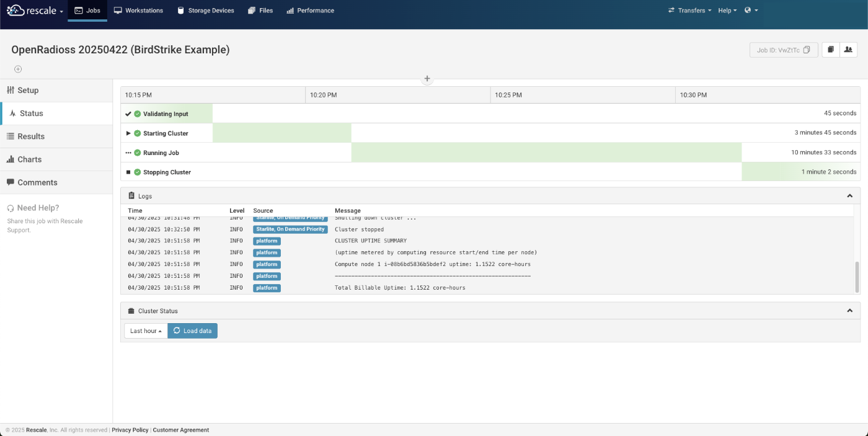This screenshot has width=868, height=436.
Task: Click the Cluster Status briefcase icon
Action: pyautogui.click(x=131, y=311)
